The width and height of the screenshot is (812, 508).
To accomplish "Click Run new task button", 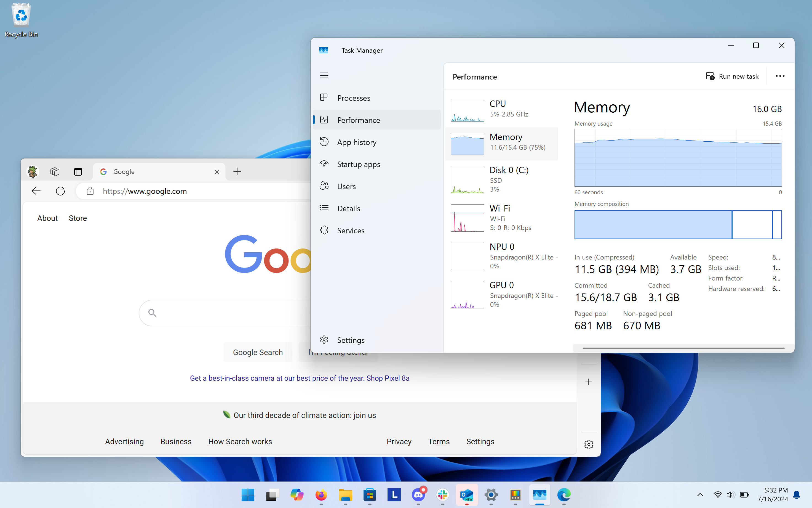I will coord(732,76).
